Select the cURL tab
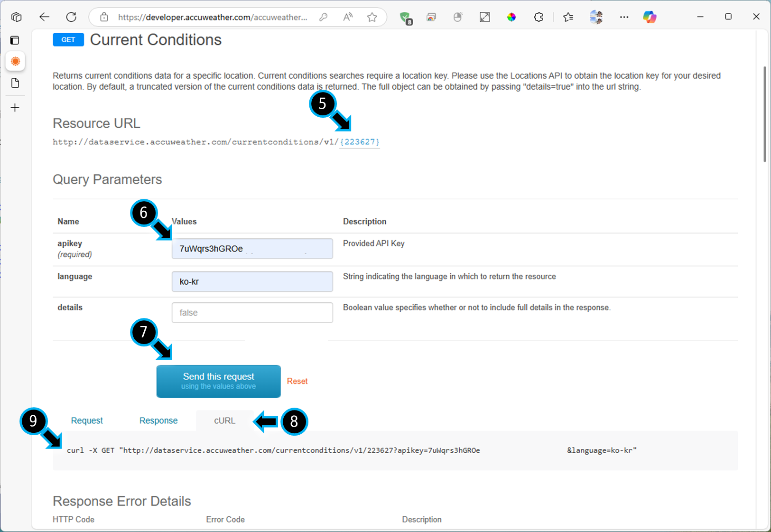 click(x=224, y=420)
